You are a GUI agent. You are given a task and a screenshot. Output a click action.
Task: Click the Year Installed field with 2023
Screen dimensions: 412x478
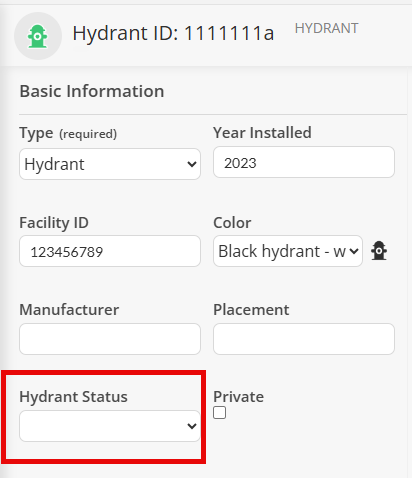pyautogui.click(x=304, y=162)
